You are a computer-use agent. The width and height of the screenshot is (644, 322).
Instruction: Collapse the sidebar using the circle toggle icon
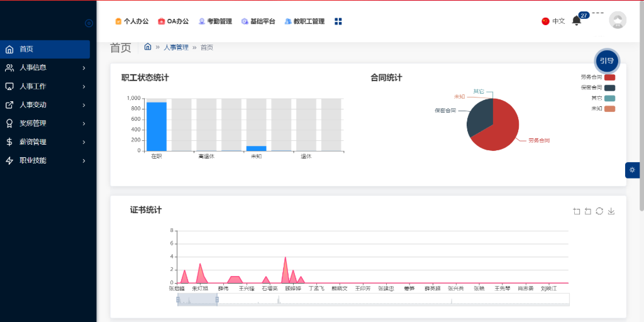pyautogui.click(x=89, y=23)
